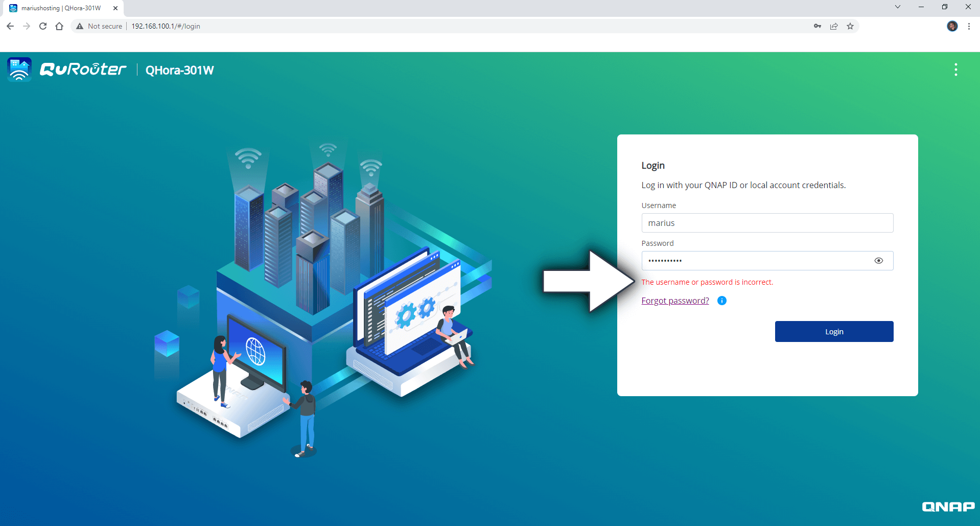The image size is (980, 526).
Task: Open the tab search chevron dropdown
Action: click(898, 7)
